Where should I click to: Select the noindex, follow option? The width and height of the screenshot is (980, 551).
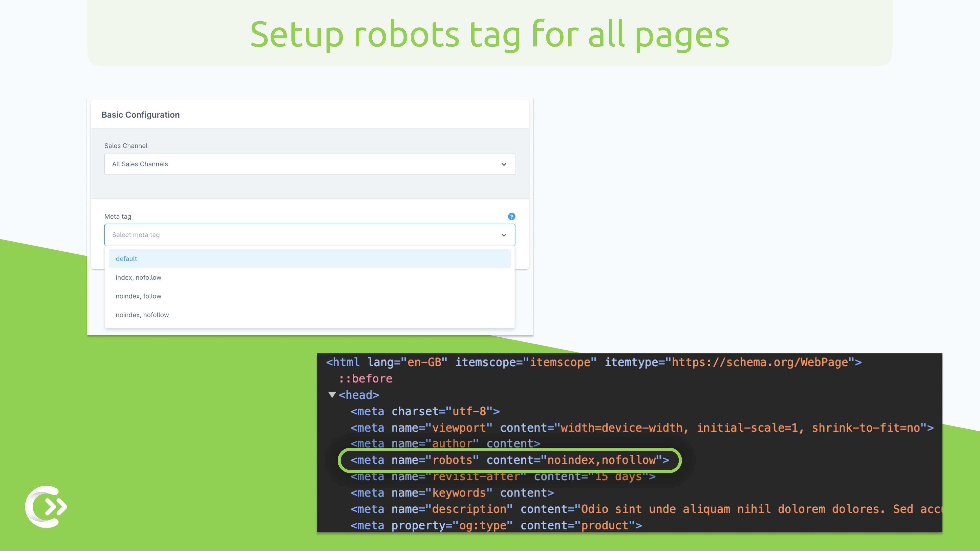tap(310, 296)
